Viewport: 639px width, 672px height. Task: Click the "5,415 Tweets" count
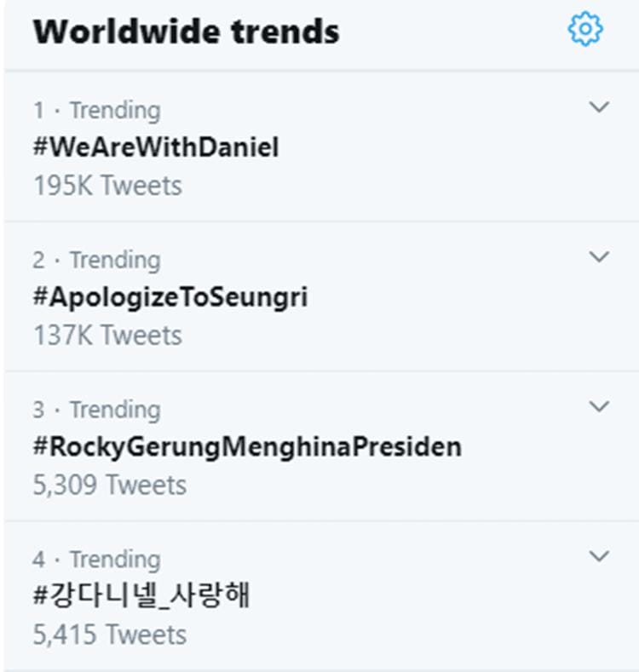coord(110,635)
